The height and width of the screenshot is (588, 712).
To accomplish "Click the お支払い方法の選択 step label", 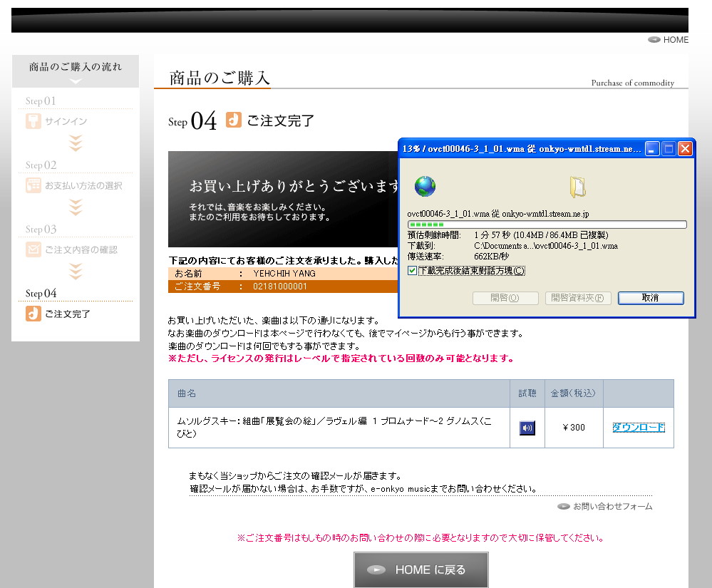I will click(83, 185).
